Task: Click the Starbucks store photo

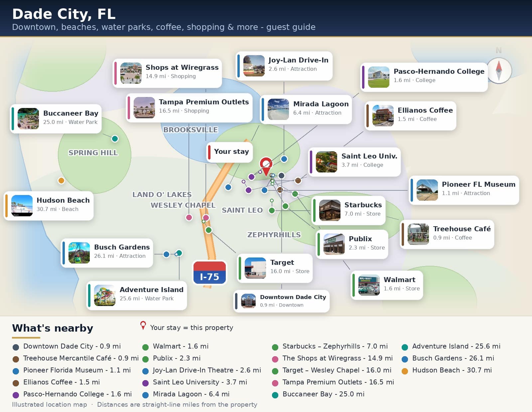Action: click(330, 210)
